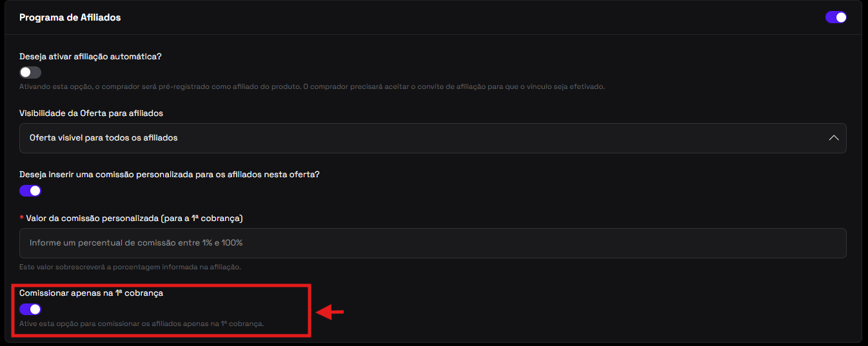This screenshot has width=868, height=346.
Task: Click "Deseja ativar afiliação automática?" label
Action: coord(90,56)
